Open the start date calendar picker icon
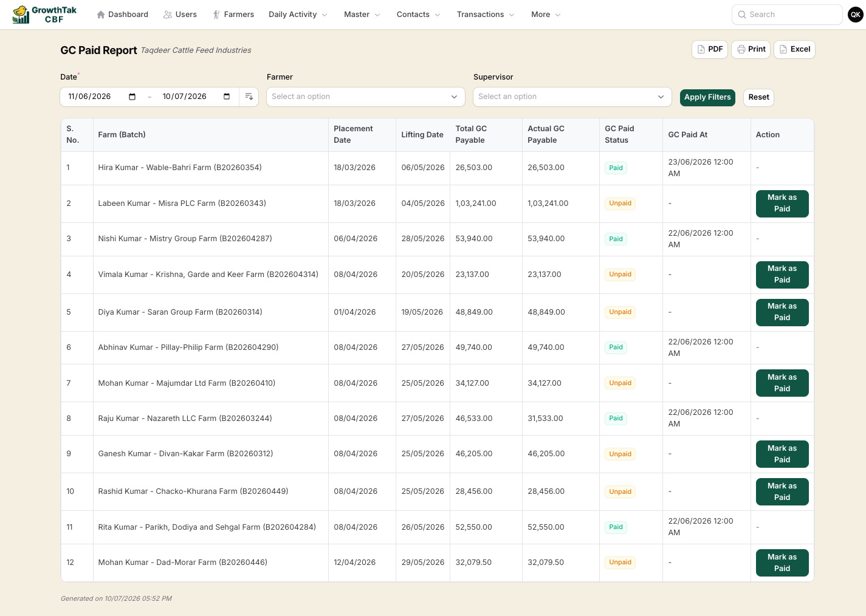The width and height of the screenshot is (866, 616). pos(132,97)
